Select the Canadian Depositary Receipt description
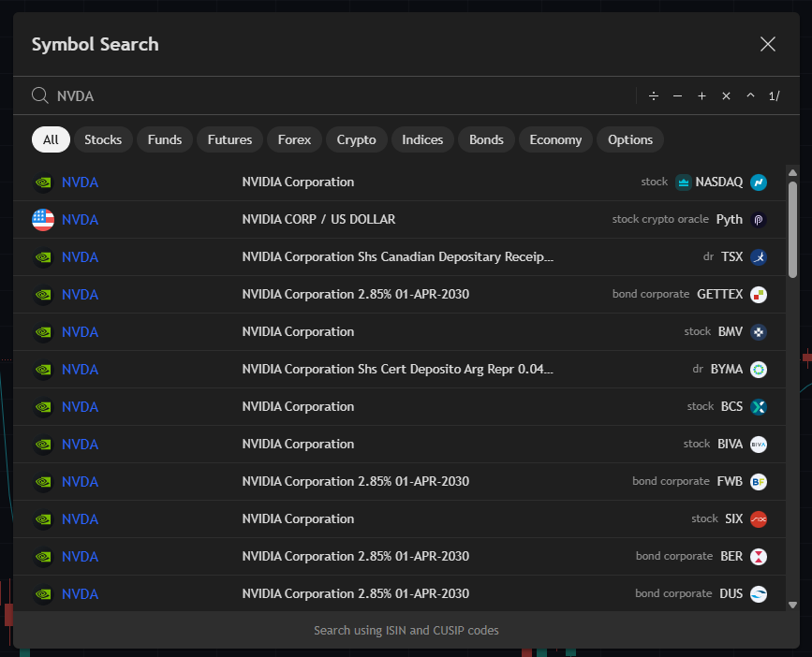Screen dimensions: 812x657 398,257
